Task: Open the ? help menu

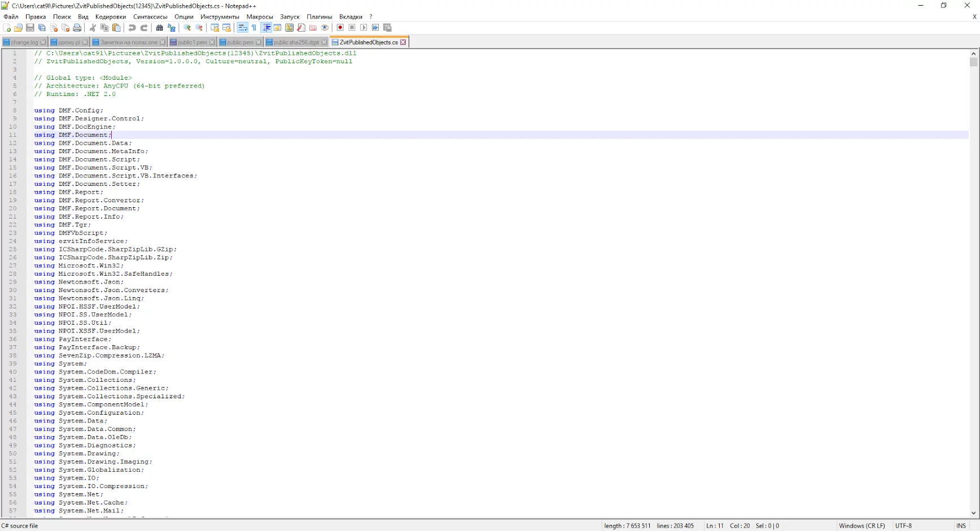Action: click(371, 17)
